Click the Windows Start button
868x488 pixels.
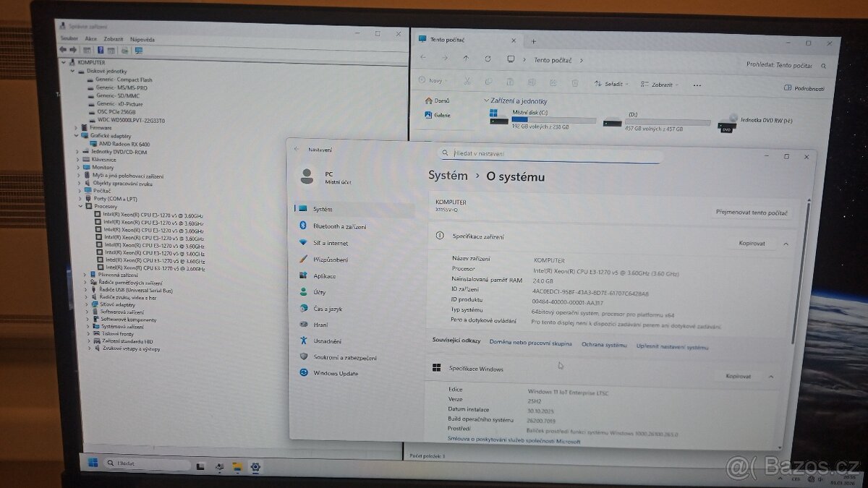tap(93, 463)
